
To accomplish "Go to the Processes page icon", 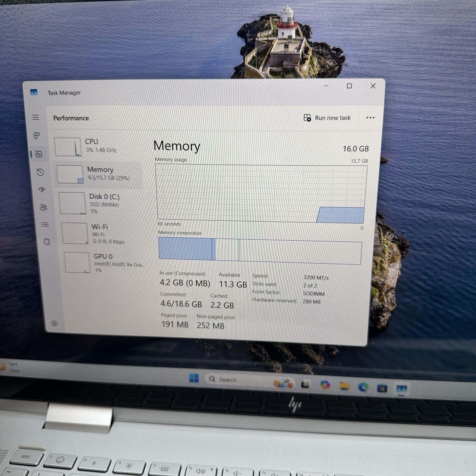I will tap(37, 136).
